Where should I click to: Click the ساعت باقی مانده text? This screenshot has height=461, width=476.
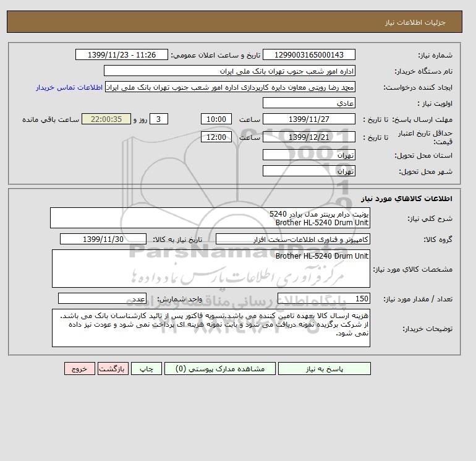pos(51,119)
